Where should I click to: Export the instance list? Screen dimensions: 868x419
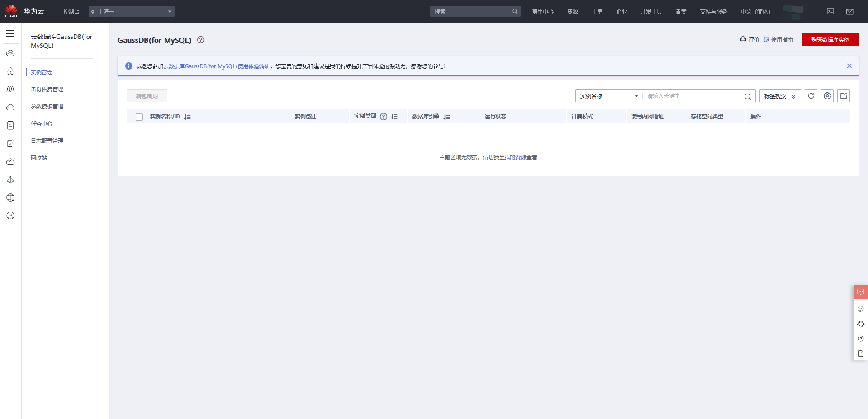[844, 96]
